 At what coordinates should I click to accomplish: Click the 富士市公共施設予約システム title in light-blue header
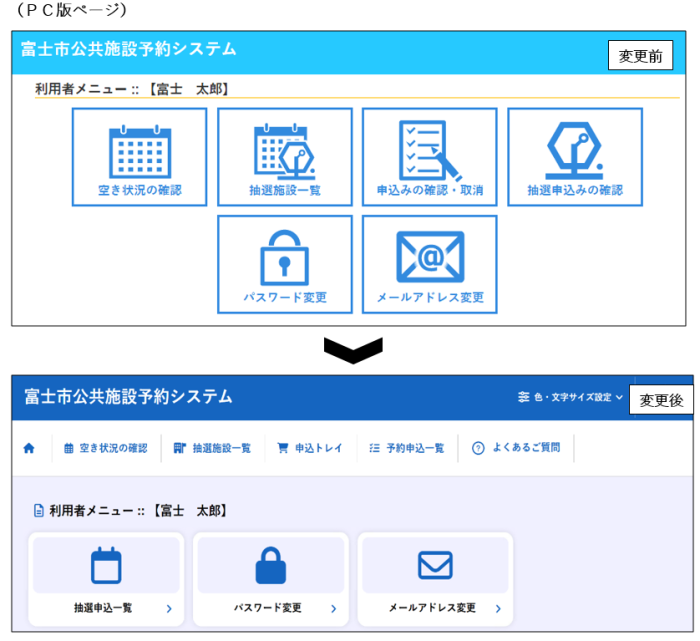128,49
